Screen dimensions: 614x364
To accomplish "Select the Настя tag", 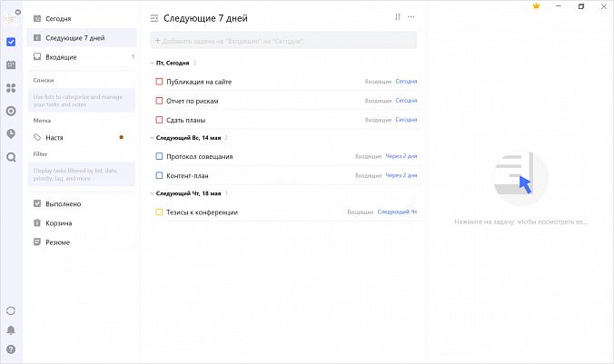I will pyautogui.click(x=82, y=137).
